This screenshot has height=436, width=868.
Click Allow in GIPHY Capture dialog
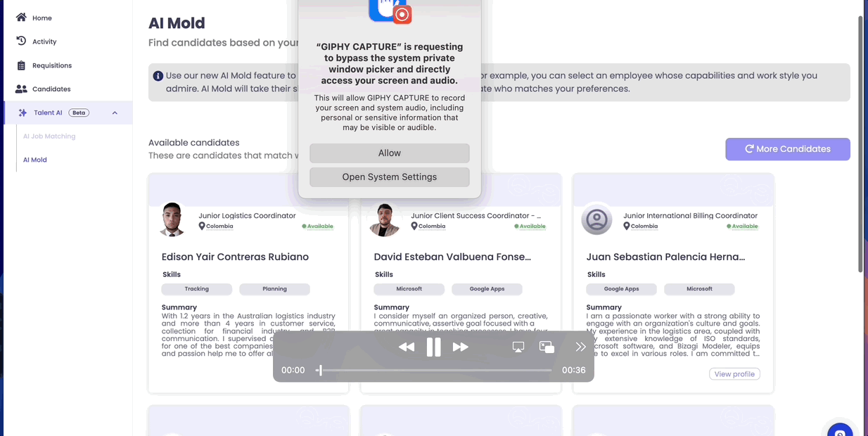389,153
